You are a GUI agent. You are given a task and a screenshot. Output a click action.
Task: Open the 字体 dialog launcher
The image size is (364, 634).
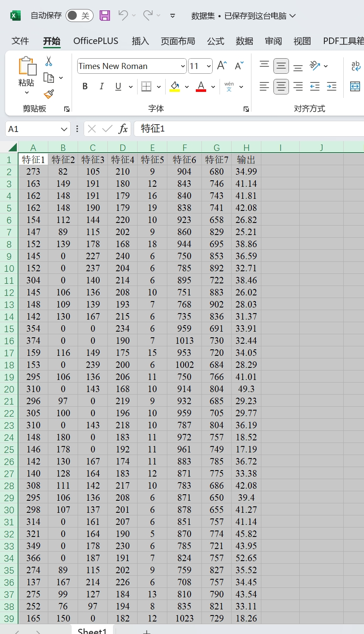coord(246,109)
